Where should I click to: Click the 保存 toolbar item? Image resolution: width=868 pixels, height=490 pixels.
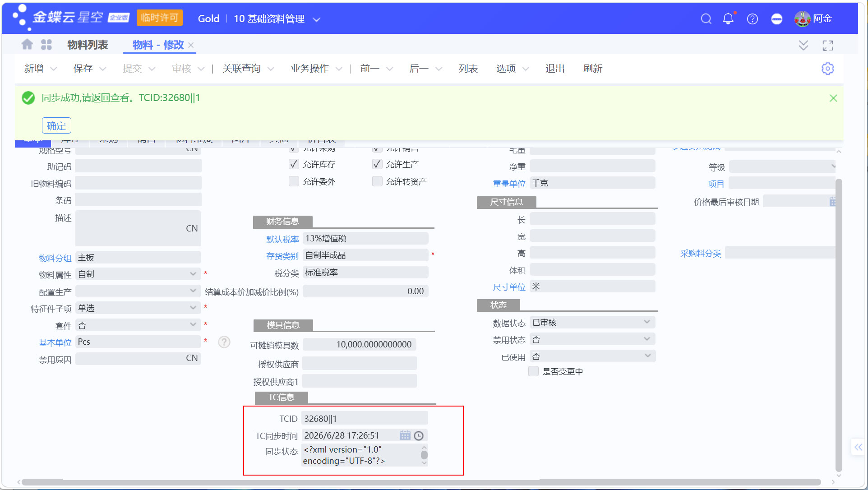(83, 69)
